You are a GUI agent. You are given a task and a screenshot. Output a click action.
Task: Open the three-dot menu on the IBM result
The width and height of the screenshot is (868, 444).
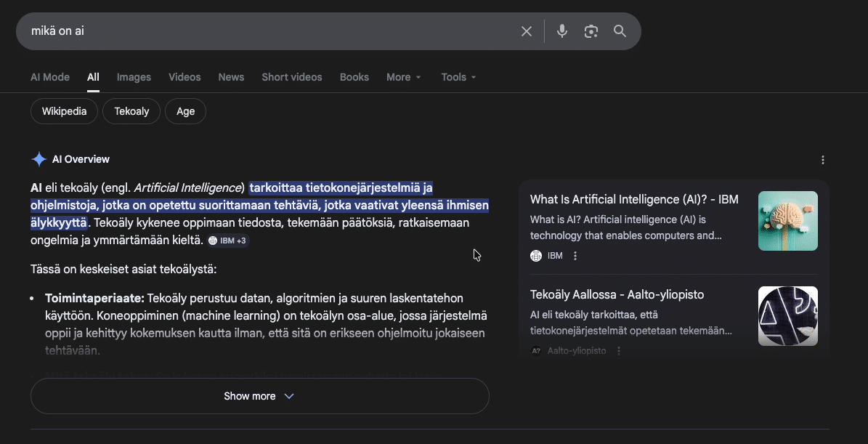click(575, 255)
